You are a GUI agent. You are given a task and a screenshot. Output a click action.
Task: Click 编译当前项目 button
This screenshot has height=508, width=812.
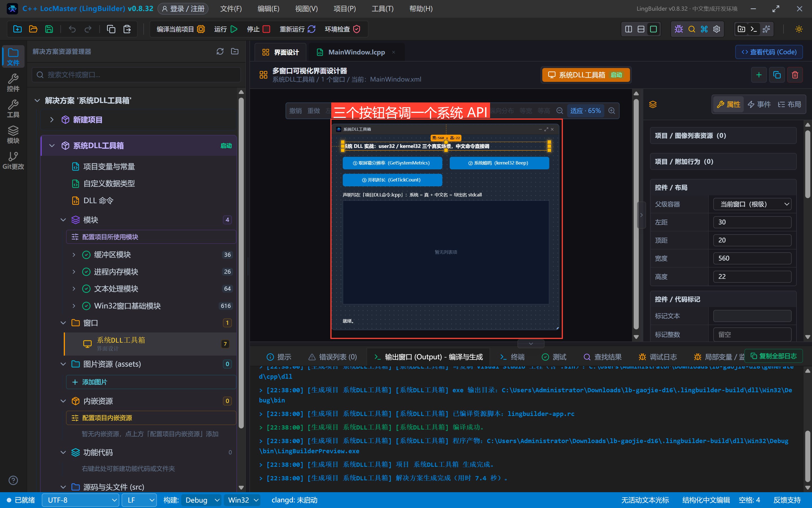(181, 29)
